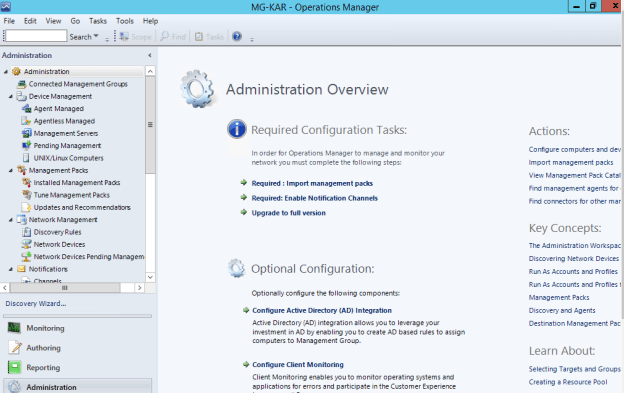Click the blue Help icon in toolbar
The height and width of the screenshot is (393, 624).
pyautogui.click(x=237, y=37)
